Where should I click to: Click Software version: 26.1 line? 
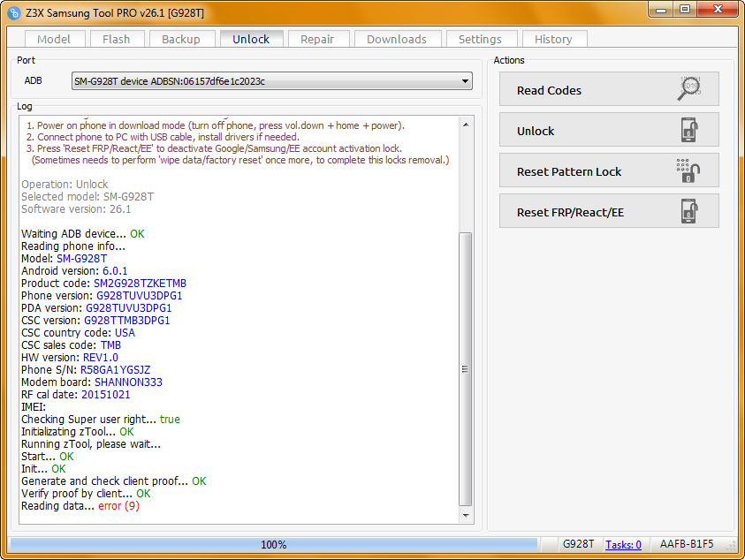(76, 209)
